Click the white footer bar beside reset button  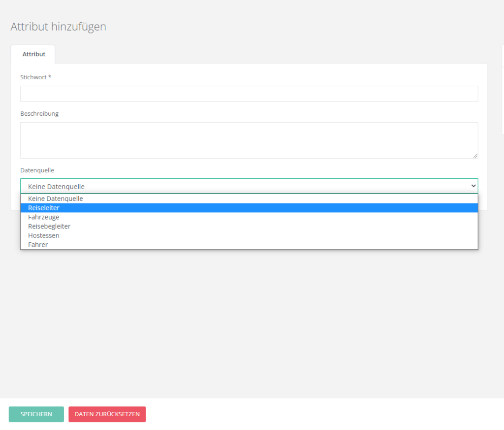tap(320, 414)
